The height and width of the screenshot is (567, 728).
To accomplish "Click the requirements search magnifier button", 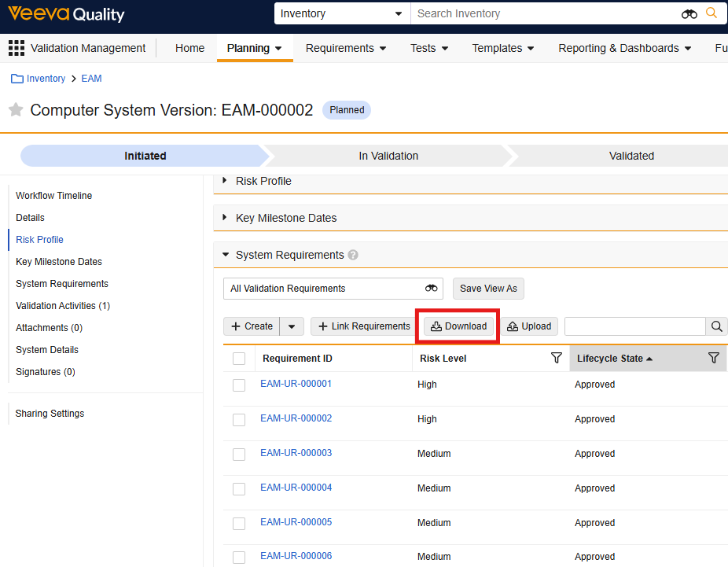I will pyautogui.click(x=716, y=326).
